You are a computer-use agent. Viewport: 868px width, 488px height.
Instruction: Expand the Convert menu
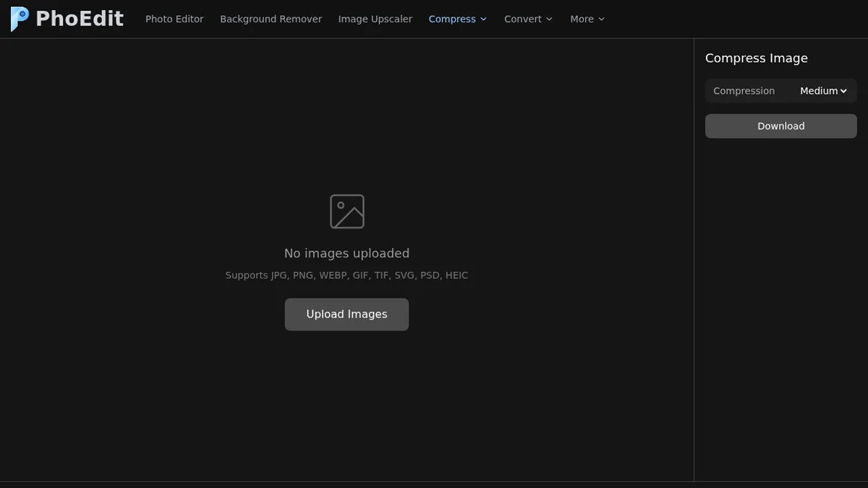coord(529,19)
